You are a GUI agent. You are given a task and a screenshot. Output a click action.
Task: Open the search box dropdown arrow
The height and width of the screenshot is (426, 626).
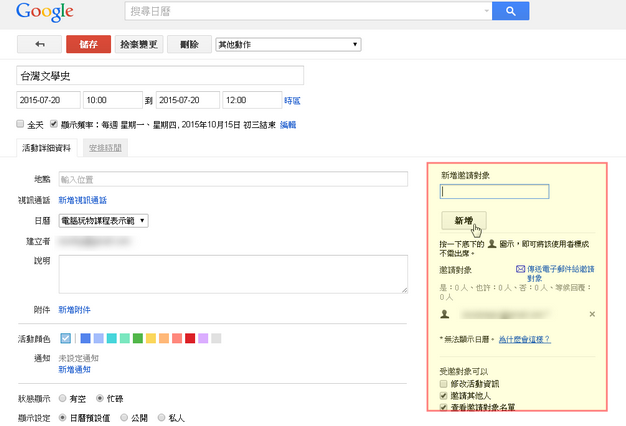tap(486, 12)
